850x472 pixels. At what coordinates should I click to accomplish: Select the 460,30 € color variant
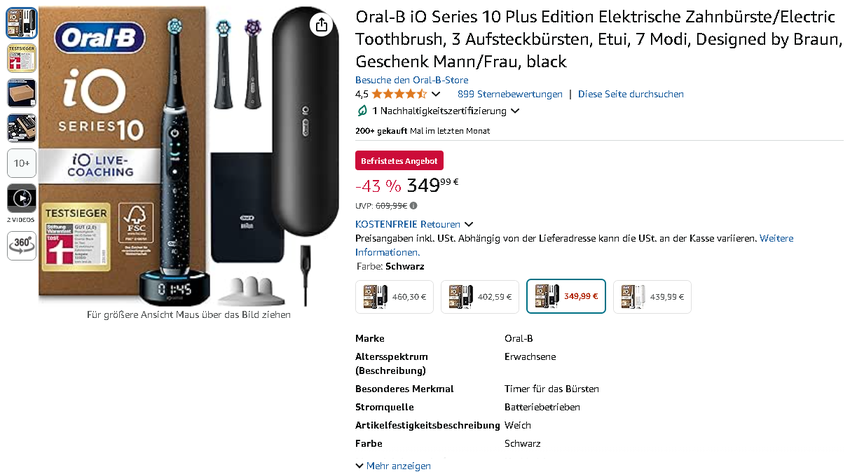click(395, 296)
